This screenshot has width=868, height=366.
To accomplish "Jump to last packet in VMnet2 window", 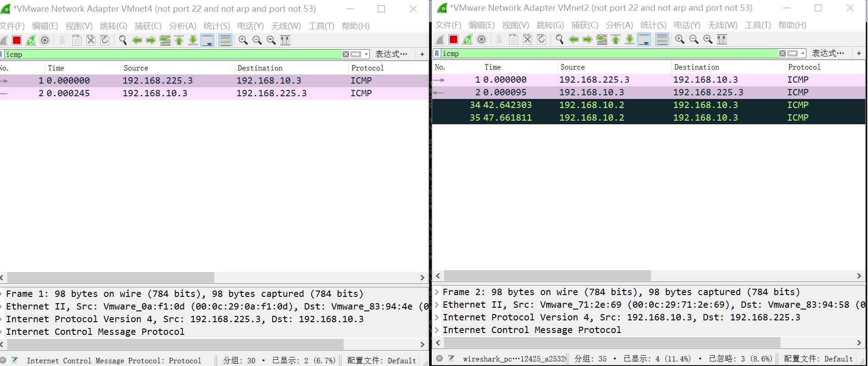I will [630, 39].
